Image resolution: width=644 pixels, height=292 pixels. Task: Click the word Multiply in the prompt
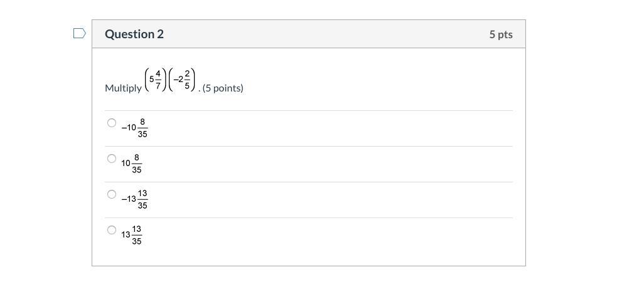pyautogui.click(x=123, y=88)
